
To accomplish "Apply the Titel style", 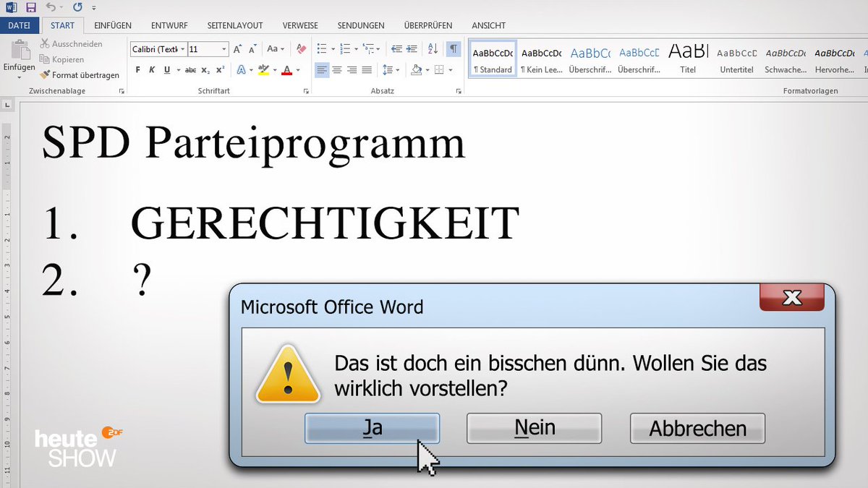I will (688, 59).
